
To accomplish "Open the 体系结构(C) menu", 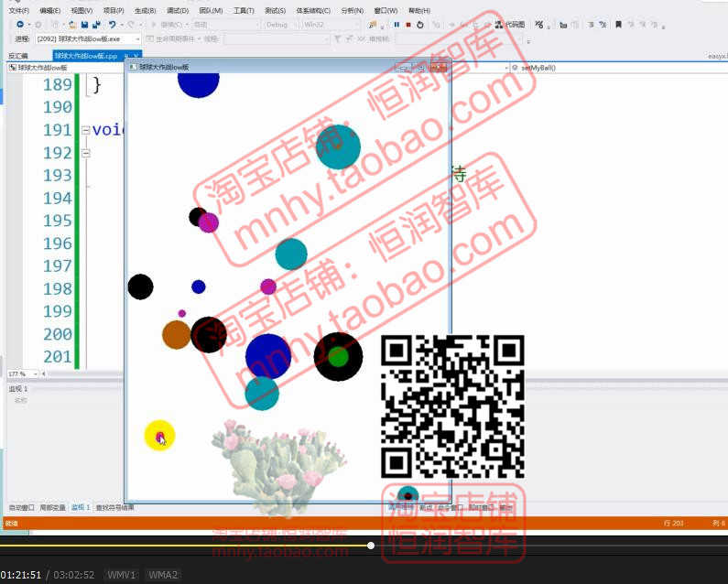I will tap(313, 10).
